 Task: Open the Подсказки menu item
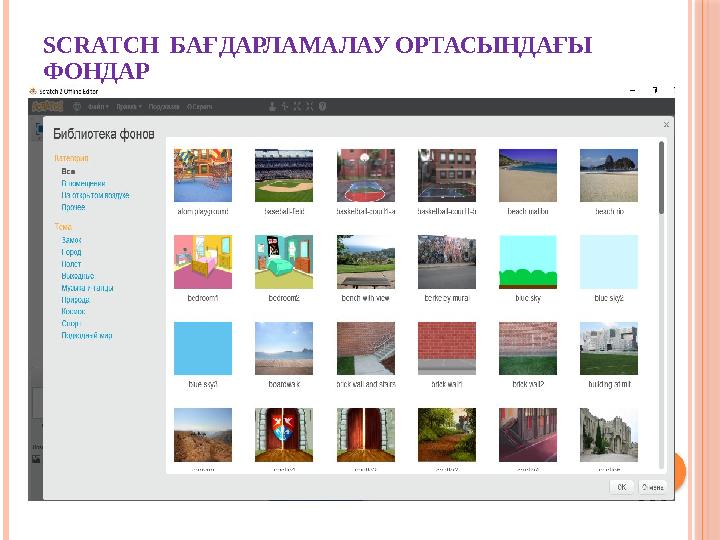click(164, 107)
